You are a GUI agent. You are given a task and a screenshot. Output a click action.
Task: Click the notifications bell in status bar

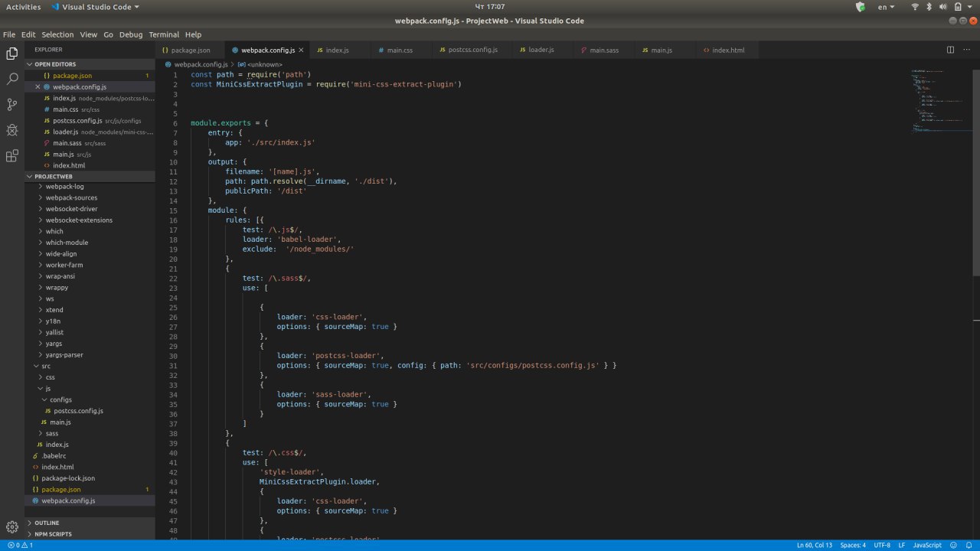pos(969,545)
